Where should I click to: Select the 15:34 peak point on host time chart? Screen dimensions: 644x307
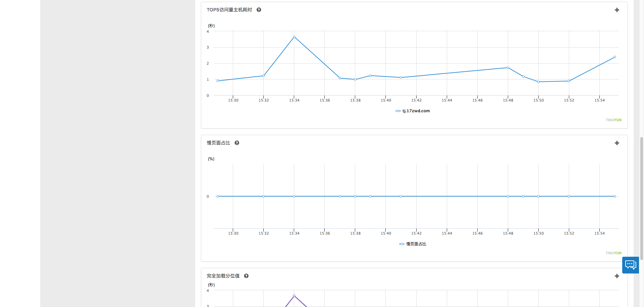click(294, 37)
